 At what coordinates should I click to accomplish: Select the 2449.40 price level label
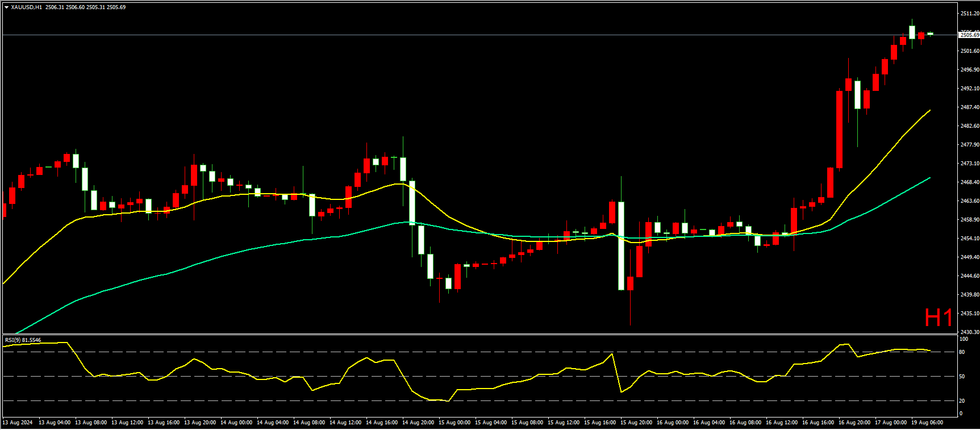970,257
